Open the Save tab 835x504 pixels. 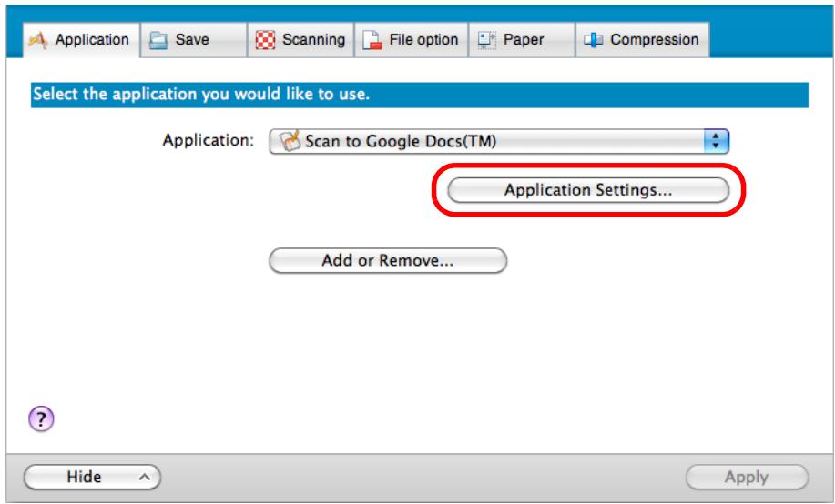point(194,40)
